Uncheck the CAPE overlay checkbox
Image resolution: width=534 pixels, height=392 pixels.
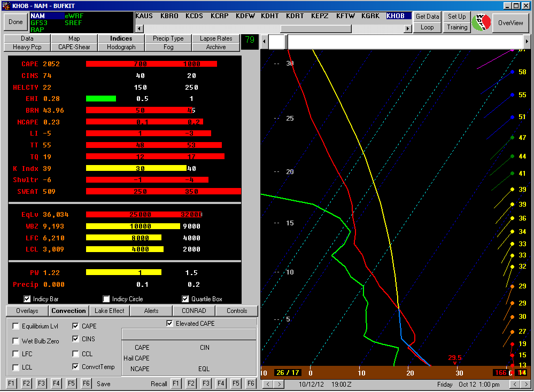pos(75,326)
